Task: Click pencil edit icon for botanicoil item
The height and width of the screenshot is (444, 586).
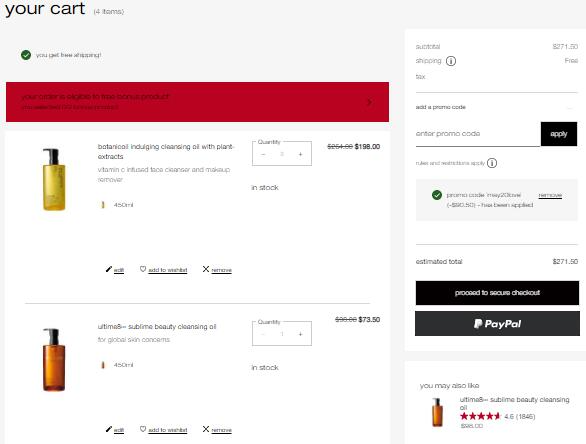Action: [x=109, y=269]
